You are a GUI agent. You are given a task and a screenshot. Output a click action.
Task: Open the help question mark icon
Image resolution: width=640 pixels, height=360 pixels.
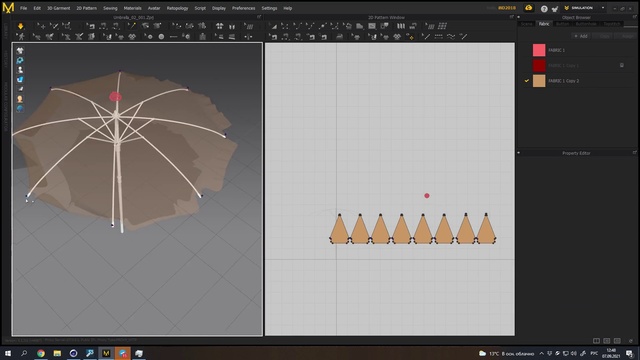click(x=544, y=8)
